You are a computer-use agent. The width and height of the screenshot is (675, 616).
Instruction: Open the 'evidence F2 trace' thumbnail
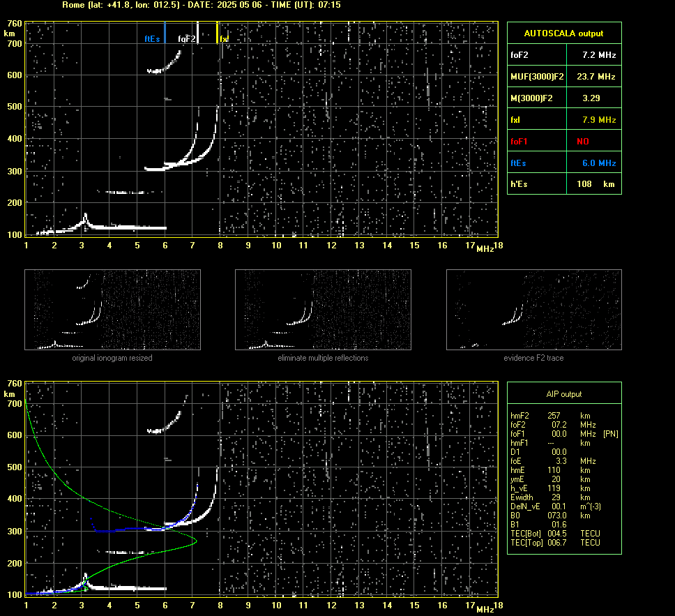tap(534, 310)
